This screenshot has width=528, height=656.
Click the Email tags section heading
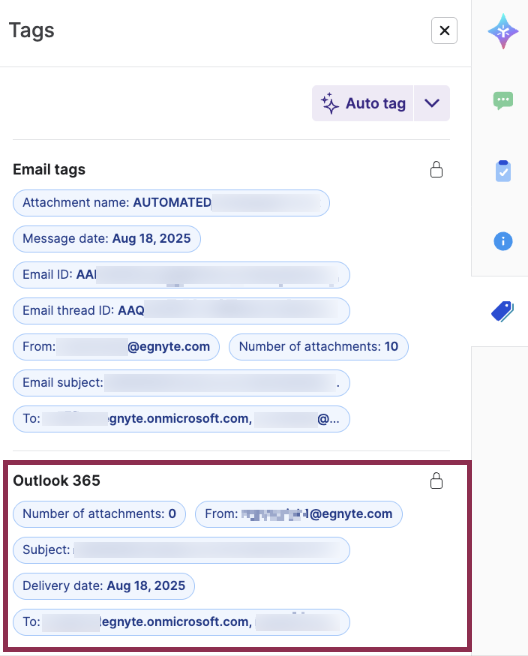pos(49,169)
